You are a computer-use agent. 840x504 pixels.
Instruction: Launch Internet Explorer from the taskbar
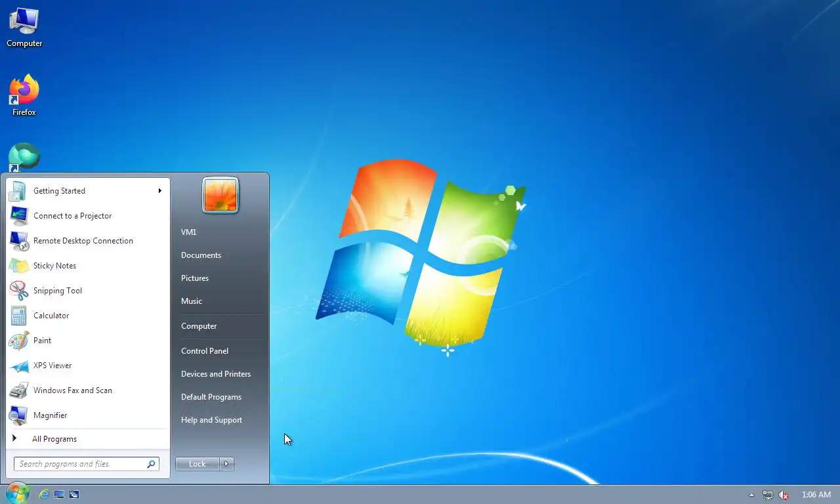44,495
